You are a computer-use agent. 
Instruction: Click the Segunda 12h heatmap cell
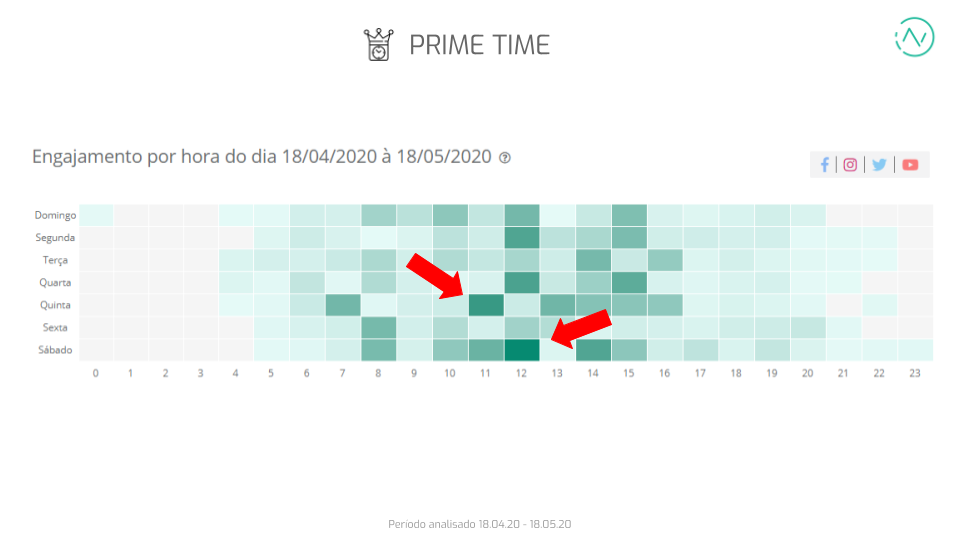pyautogui.click(x=522, y=238)
